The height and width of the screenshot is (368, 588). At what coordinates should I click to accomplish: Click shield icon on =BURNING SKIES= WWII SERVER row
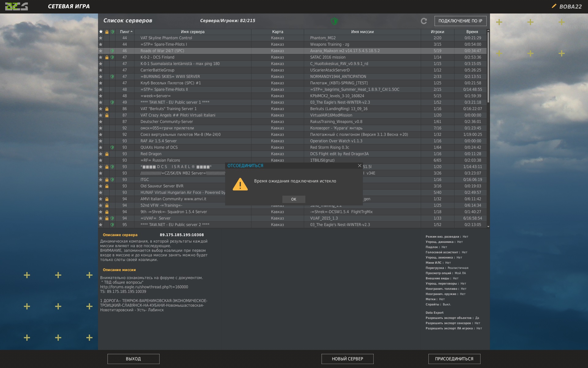point(112,77)
